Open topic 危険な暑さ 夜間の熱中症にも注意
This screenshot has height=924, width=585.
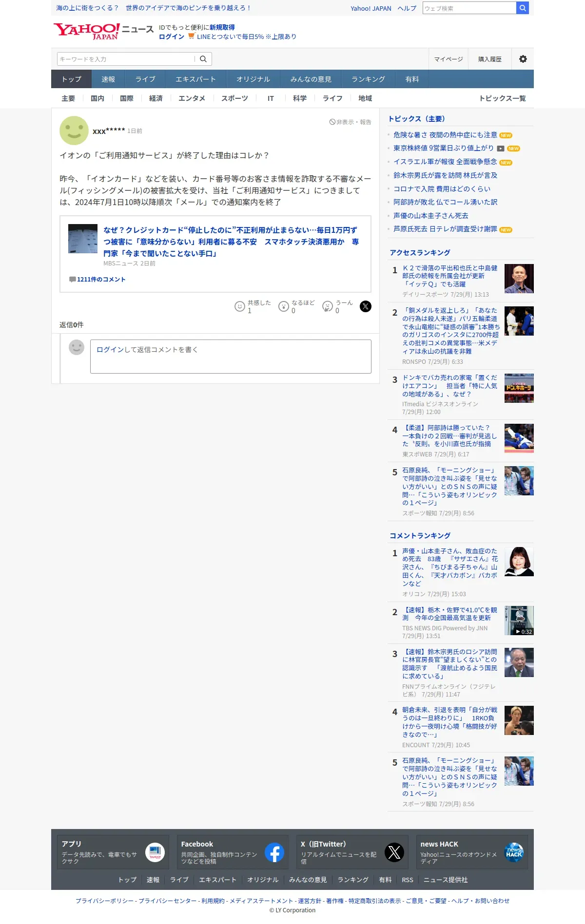click(446, 135)
